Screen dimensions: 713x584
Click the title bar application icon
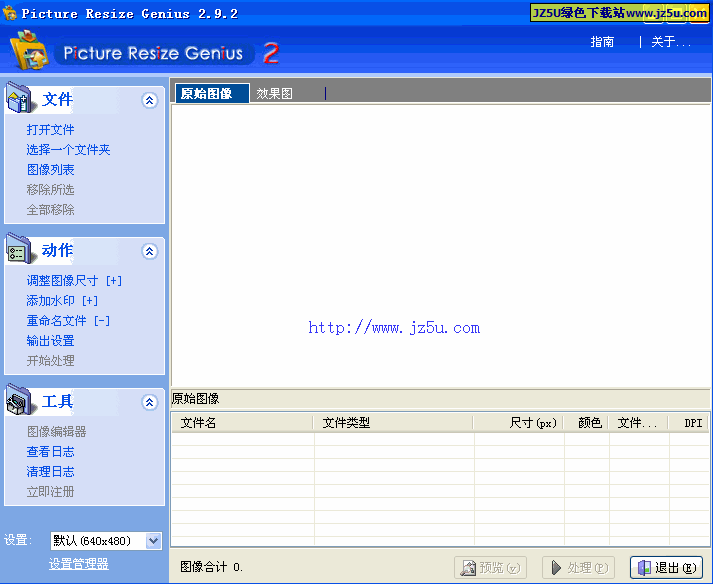click(10, 13)
